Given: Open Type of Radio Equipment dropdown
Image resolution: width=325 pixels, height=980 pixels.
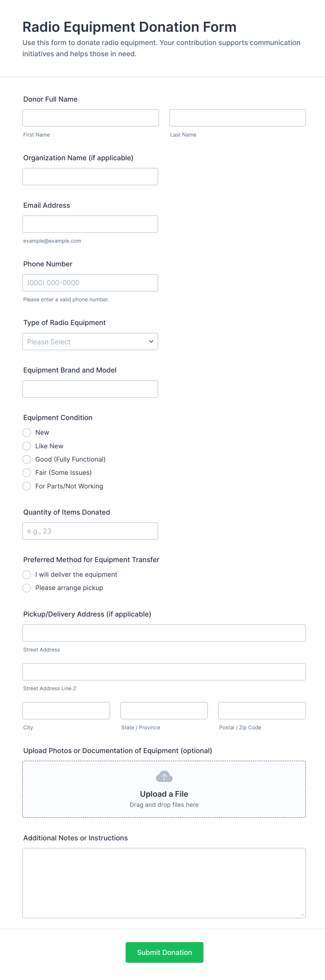Looking at the screenshot, I should point(90,342).
